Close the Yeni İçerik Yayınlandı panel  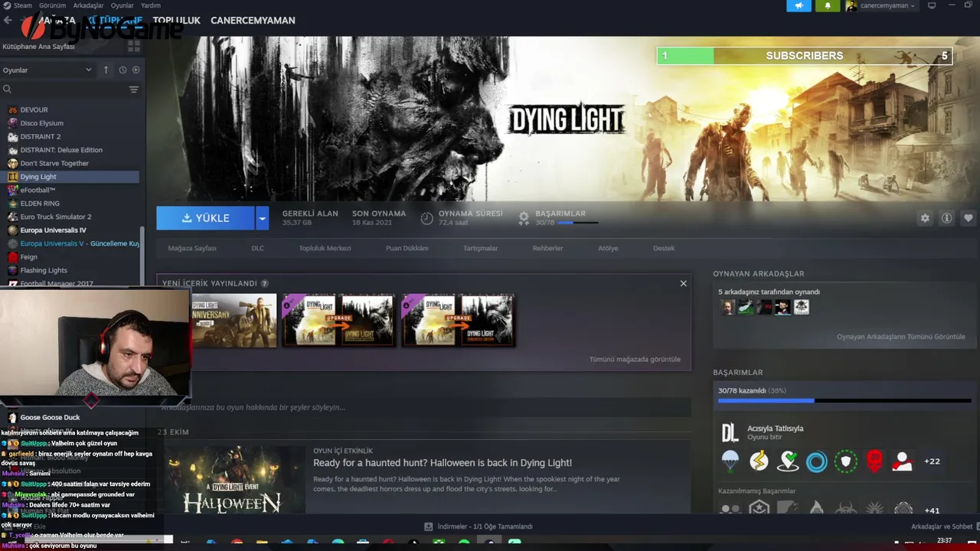[x=684, y=283]
